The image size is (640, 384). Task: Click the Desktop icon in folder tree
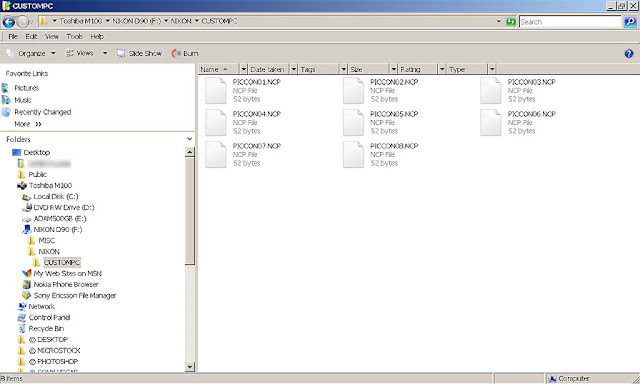(16, 152)
